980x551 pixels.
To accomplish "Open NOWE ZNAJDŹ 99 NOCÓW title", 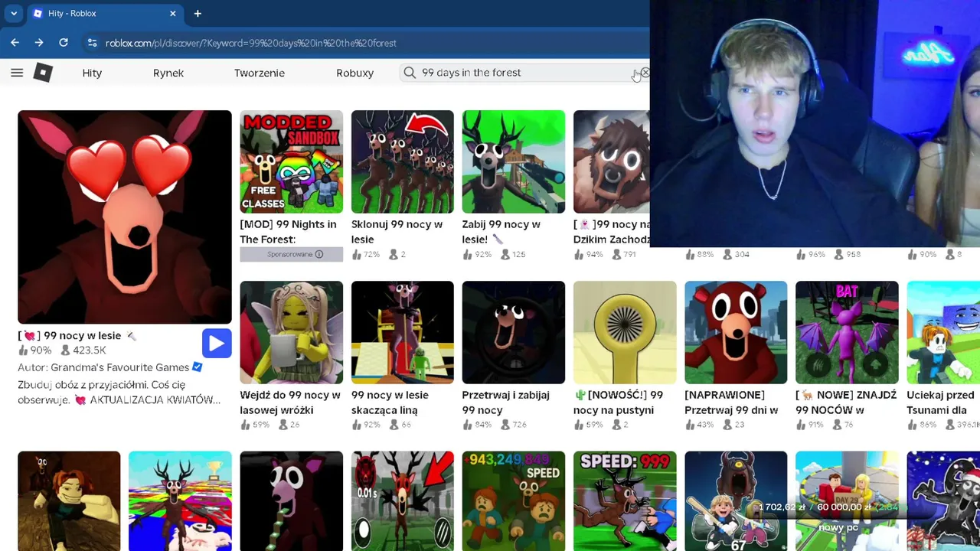I will click(846, 403).
